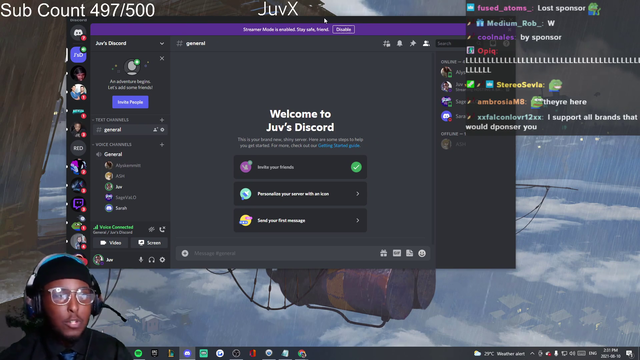Open the Discord home icon
The height and width of the screenshot is (360, 640).
click(78, 33)
